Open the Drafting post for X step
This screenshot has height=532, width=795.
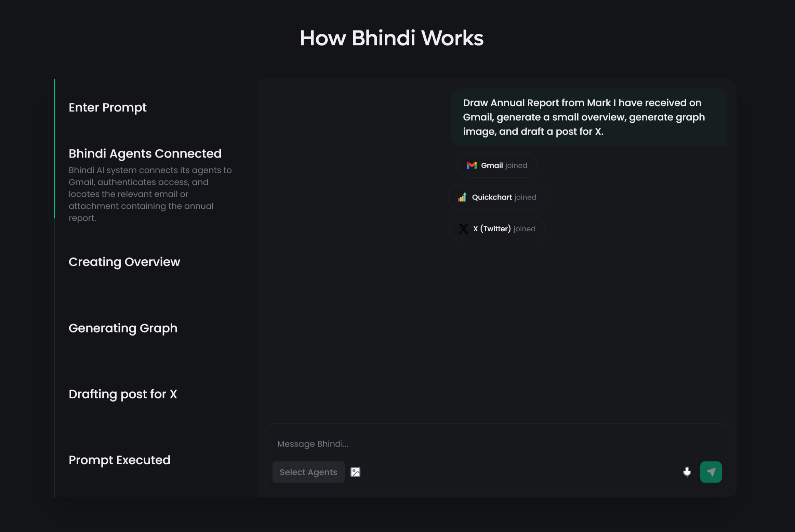[123, 394]
